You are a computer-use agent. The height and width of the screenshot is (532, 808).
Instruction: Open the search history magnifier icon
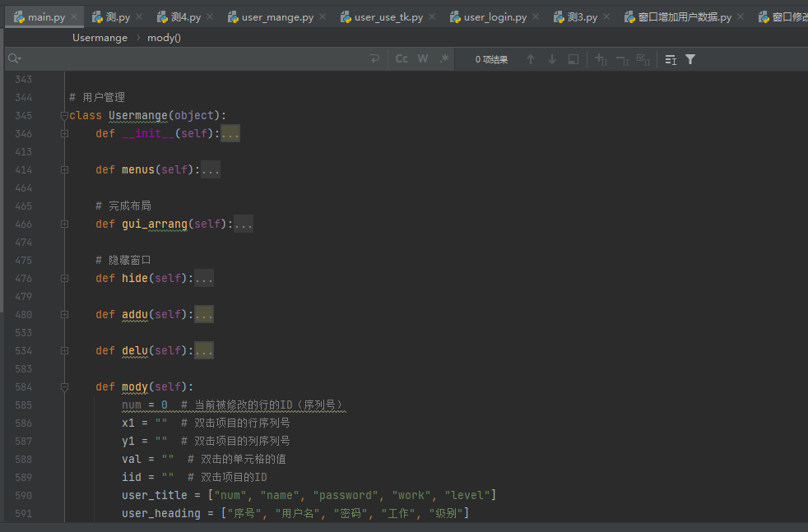[15, 59]
